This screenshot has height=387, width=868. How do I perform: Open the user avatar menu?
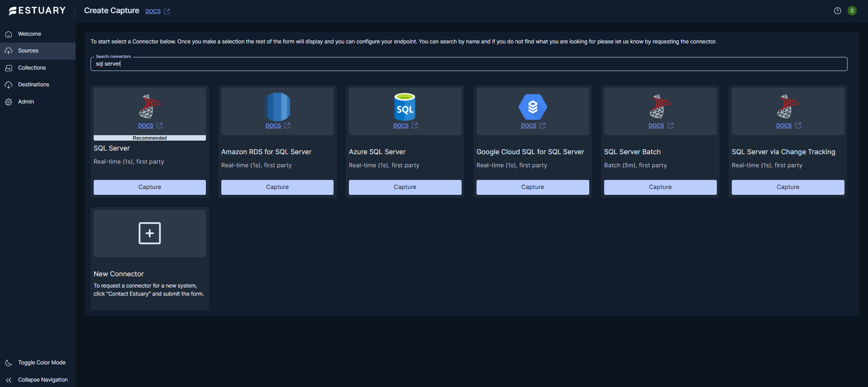point(852,11)
